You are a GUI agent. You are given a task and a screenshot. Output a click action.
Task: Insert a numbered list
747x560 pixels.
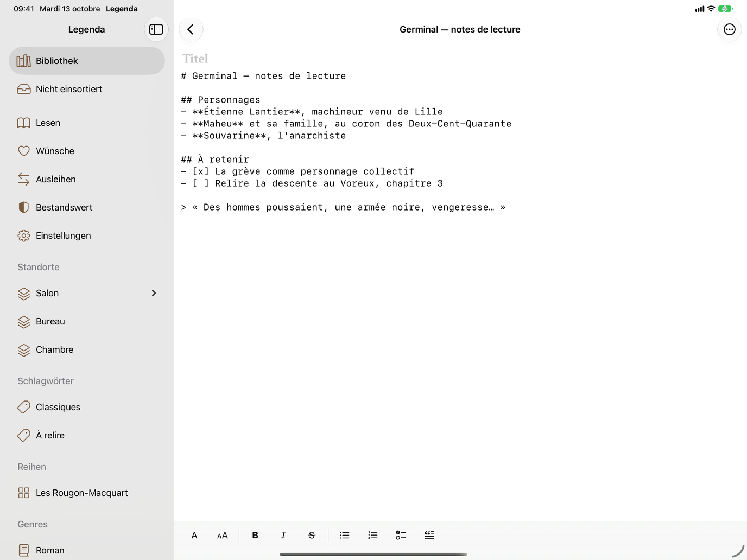point(373,536)
